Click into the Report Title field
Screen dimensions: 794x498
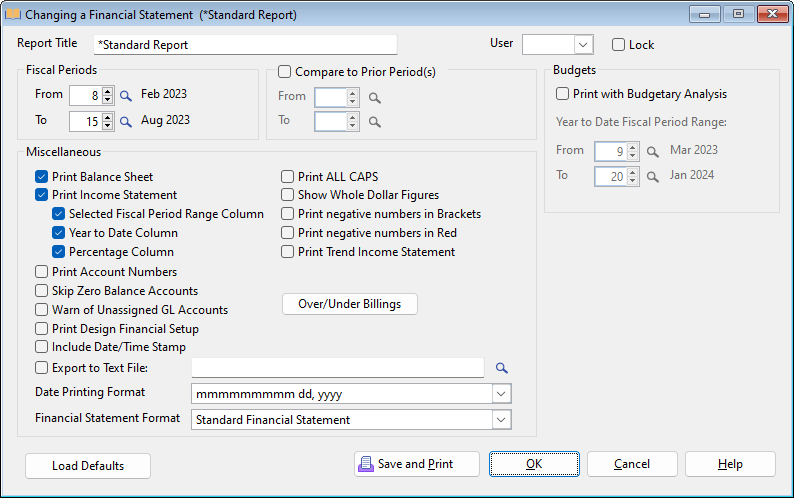[x=244, y=45]
